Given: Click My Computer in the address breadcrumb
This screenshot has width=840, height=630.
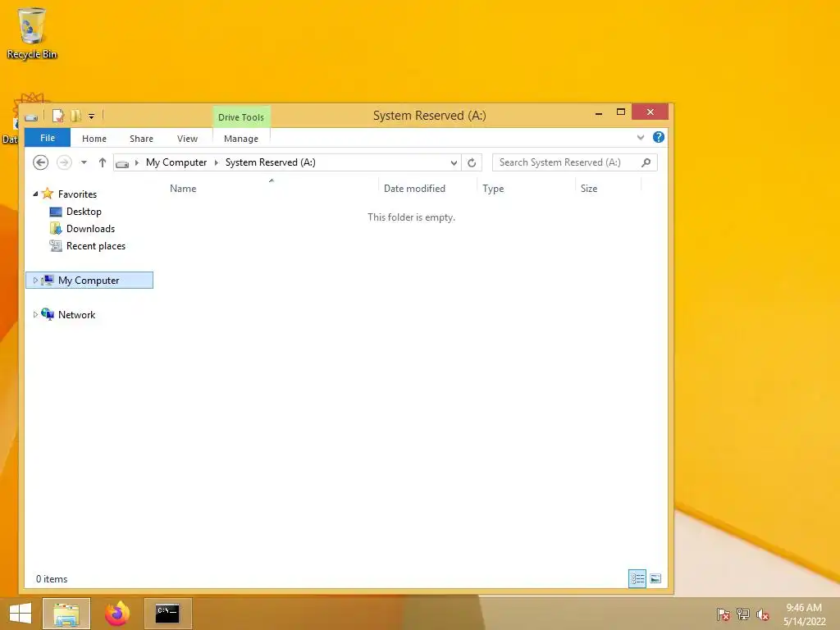Looking at the screenshot, I should coord(176,162).
